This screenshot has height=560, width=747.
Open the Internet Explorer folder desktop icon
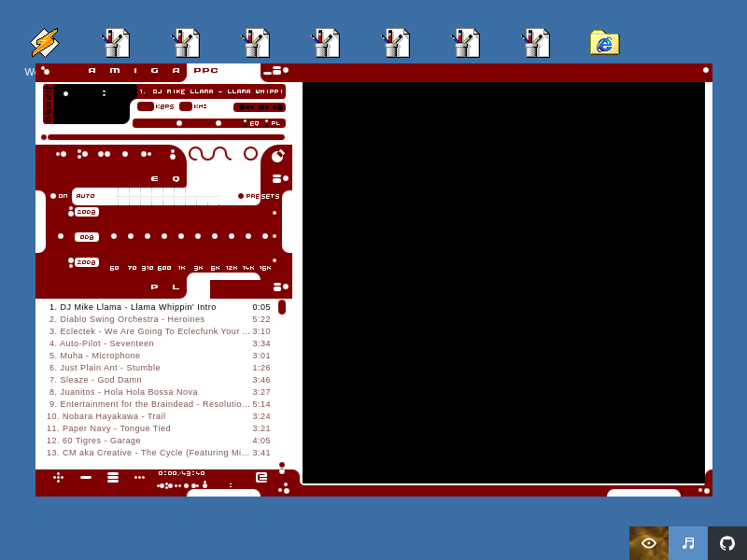[x=604, y=43]
